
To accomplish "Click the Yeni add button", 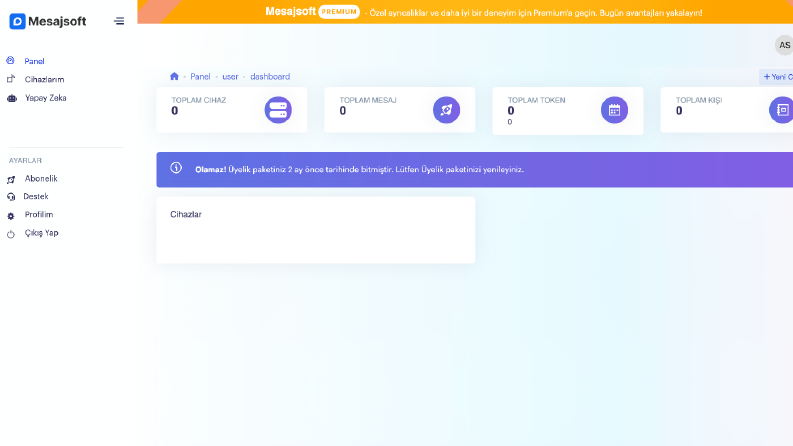I will [777, 77].
